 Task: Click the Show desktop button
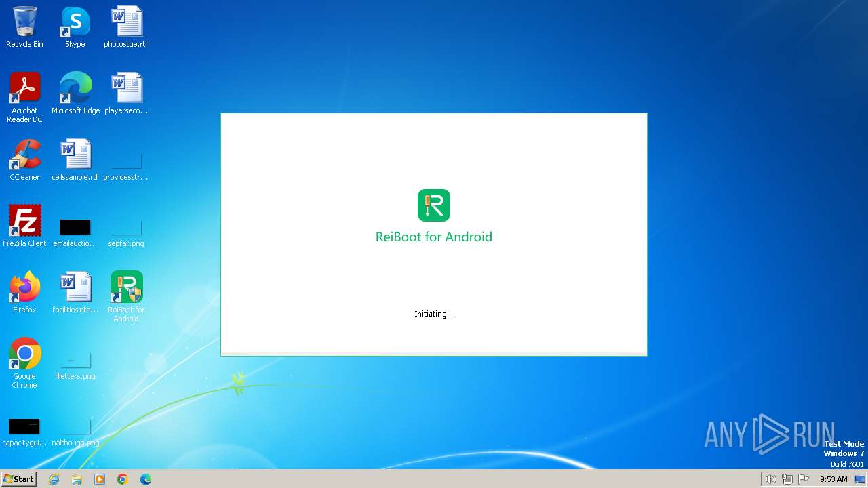click(861, 479)
